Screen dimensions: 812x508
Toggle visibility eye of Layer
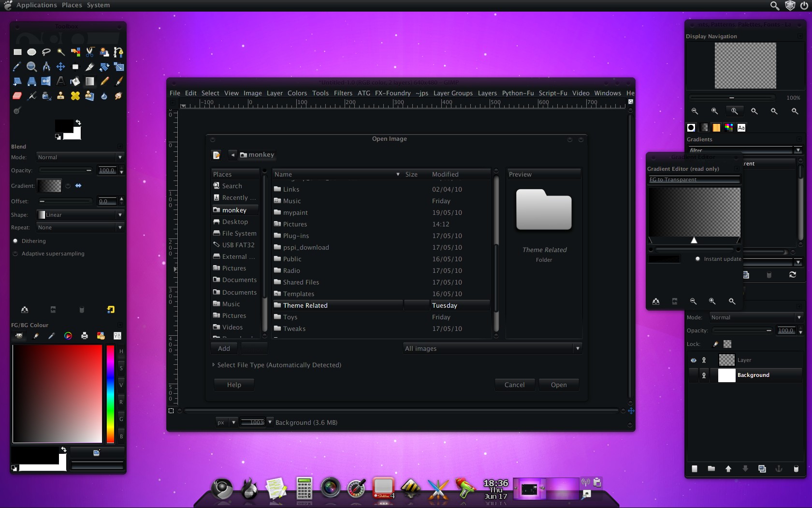pyautogui.click(x=693, y=360)
